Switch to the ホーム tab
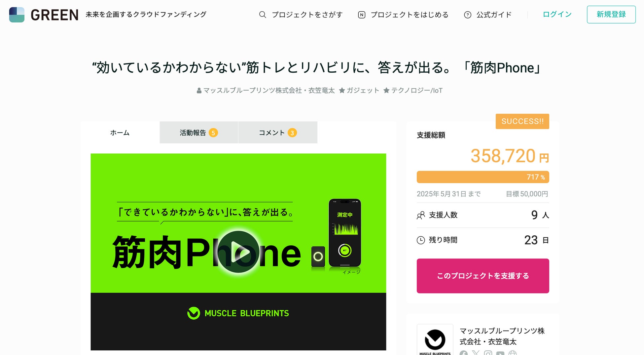Image resolution: width=644 pixels, height=355 pixels. [x=120, y=133]
